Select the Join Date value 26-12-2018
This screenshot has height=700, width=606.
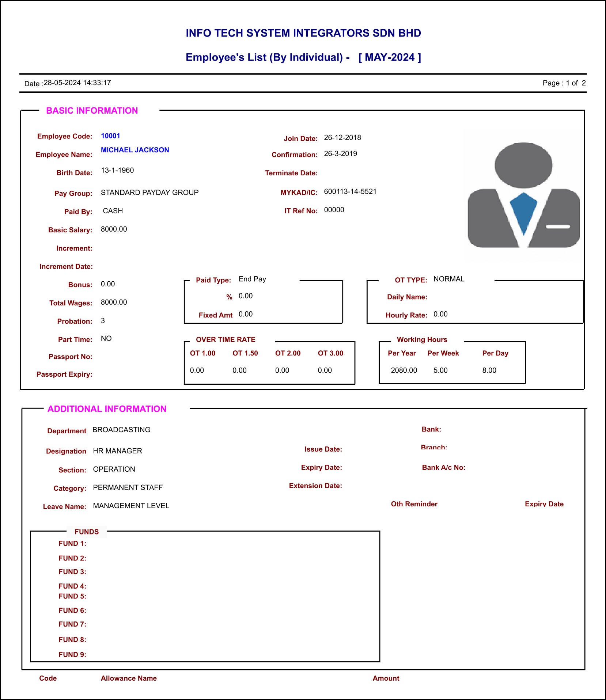342,137
